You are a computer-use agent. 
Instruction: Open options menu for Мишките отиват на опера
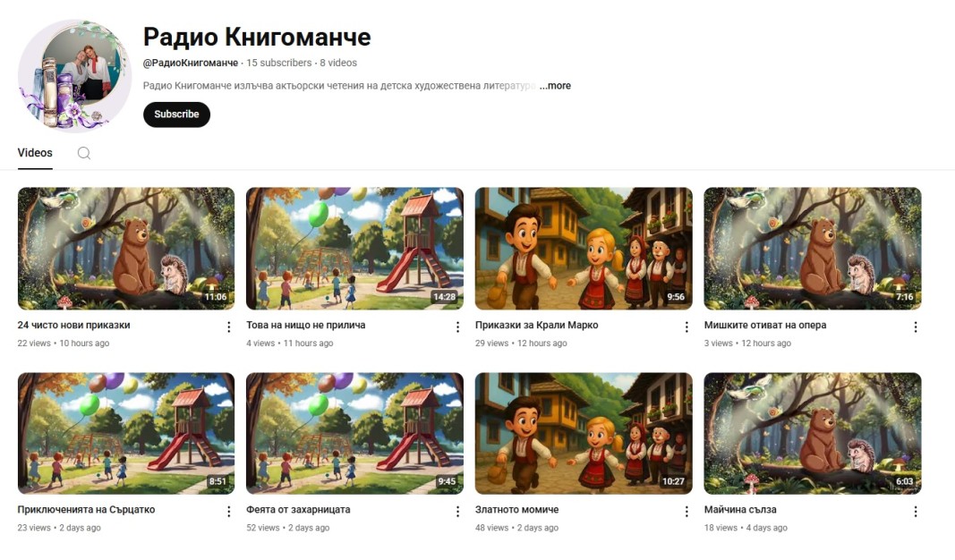pos(916,327)
